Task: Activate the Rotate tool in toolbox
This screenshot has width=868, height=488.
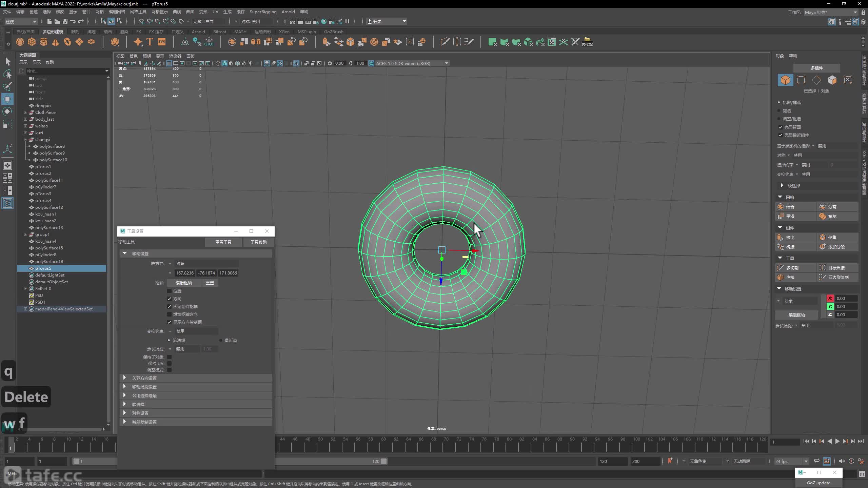Action: pyautogui.click(x=7, y=111)
